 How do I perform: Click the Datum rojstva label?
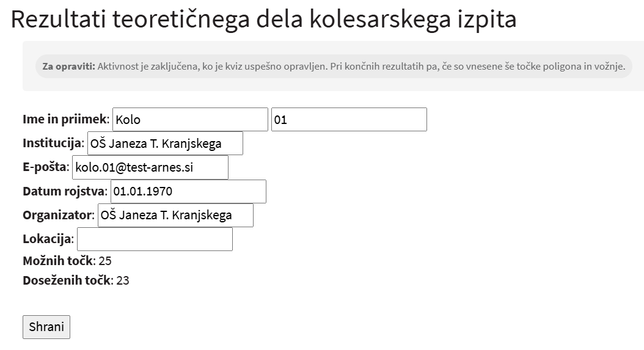click(64, 191)
